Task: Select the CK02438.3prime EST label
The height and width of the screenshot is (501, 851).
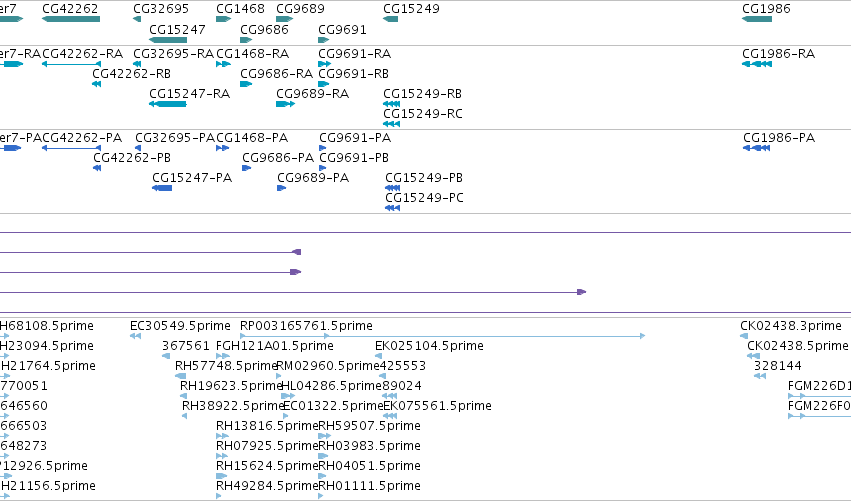Action: coord(791,326)
